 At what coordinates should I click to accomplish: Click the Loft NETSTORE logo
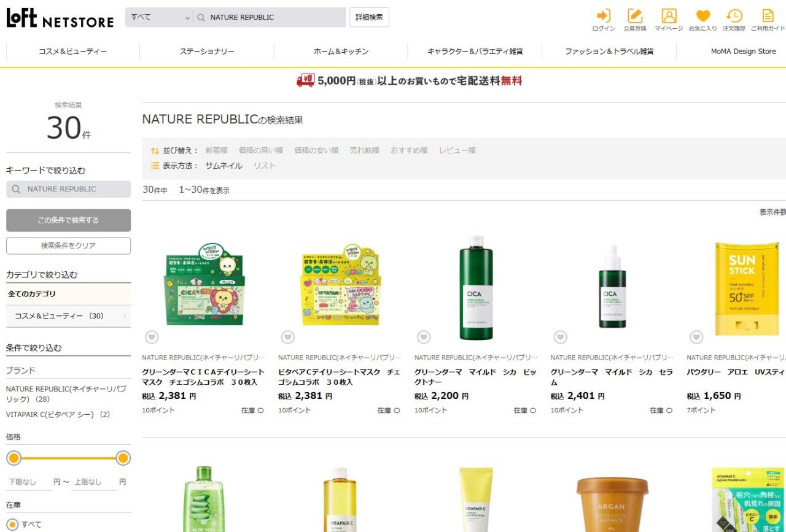coord(60,18)
